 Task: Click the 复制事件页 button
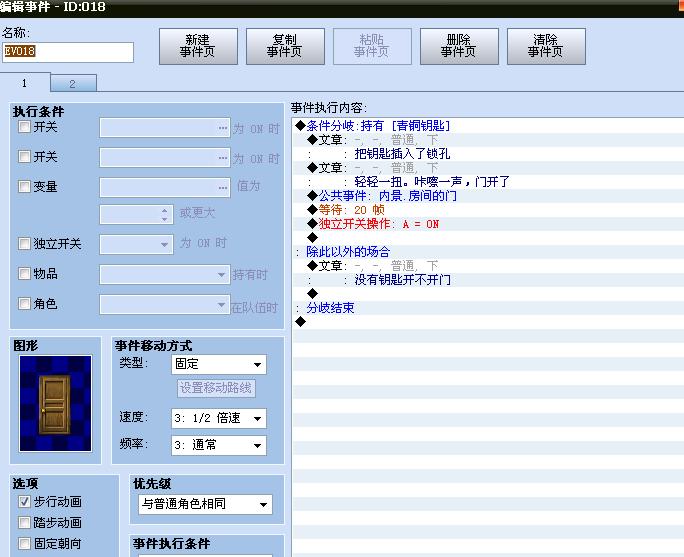point(285,46)
